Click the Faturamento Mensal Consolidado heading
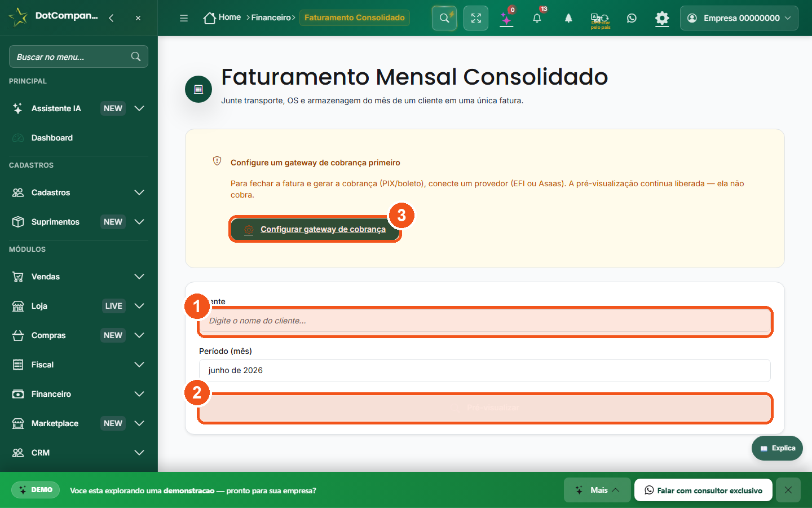Viewport: 812px width, 508px height. pyautogui.click(x=414, y=77)
